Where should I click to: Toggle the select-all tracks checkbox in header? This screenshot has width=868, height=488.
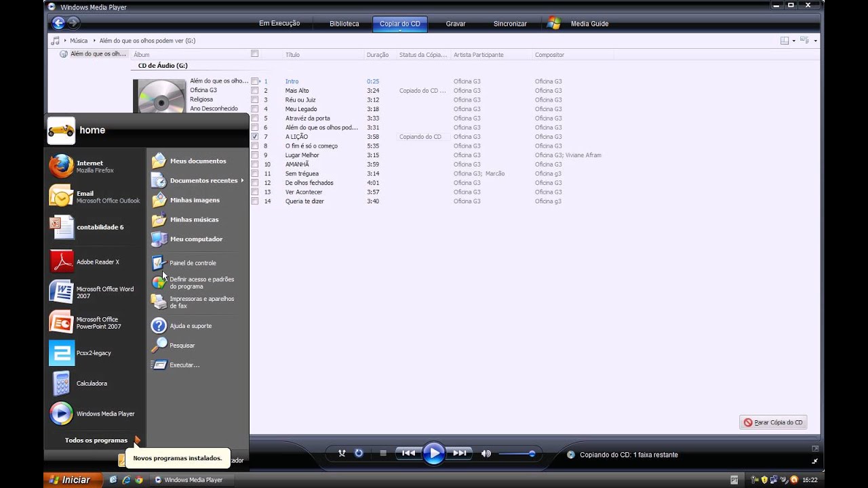pos(255,54)
